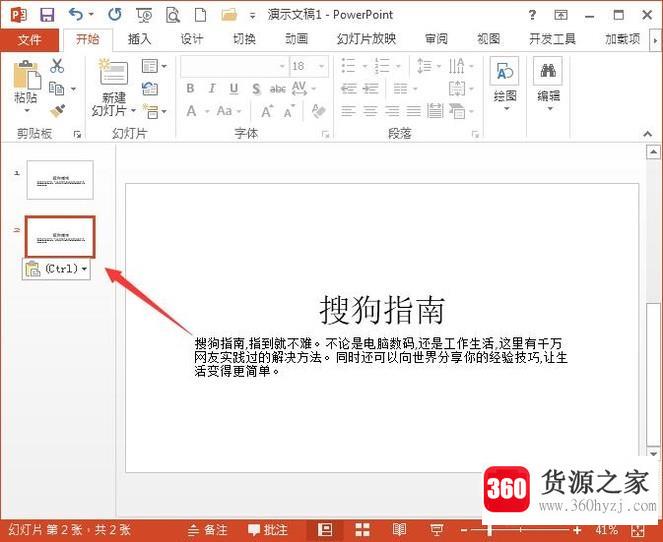This screenshot has width=663, height=542.
Task: Open the Change Case Aa dropdown
Action: (229, 111)
